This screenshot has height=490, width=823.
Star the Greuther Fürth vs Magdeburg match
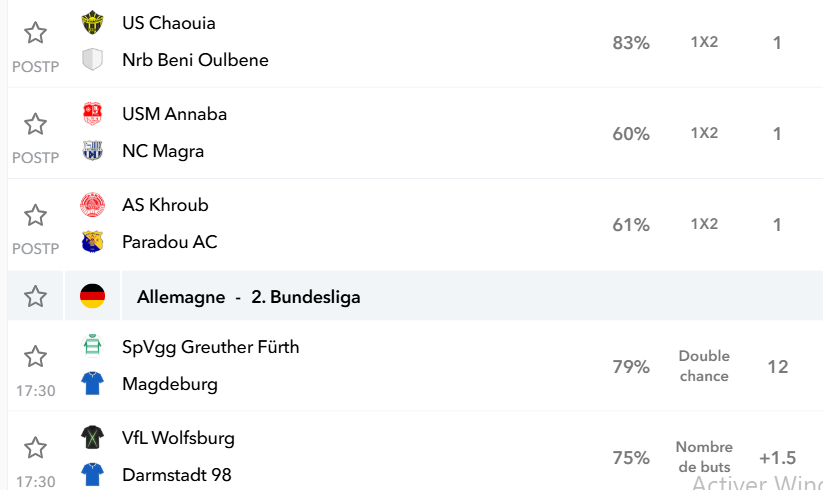[35, 356]
